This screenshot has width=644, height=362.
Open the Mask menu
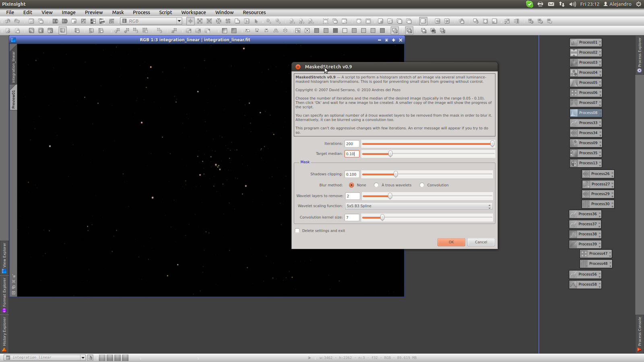pos(118,12)
